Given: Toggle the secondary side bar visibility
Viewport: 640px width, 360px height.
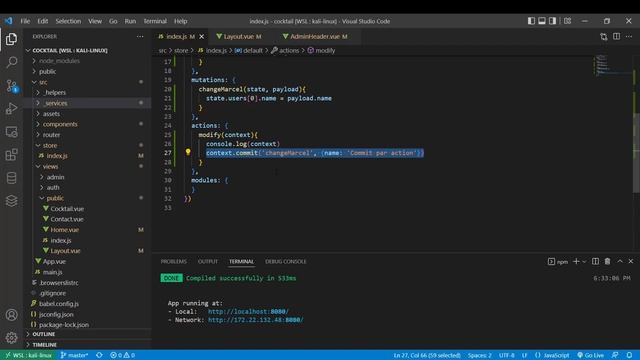Looking at the screenshot, I should tap(552, 21).
